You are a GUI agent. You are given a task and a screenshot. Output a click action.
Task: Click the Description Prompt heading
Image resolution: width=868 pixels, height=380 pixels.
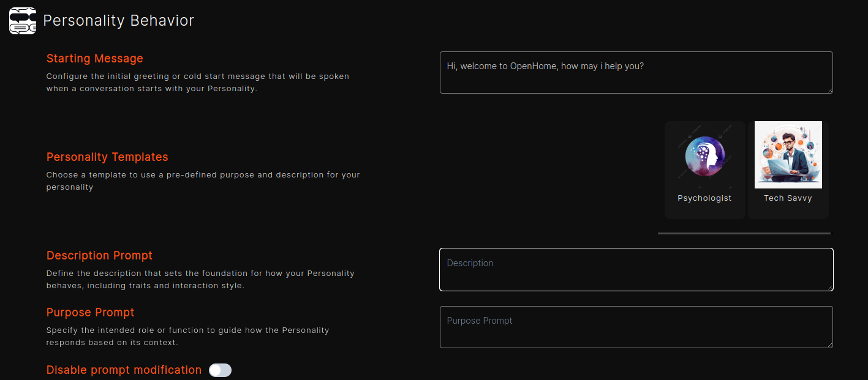coord(99,255)
